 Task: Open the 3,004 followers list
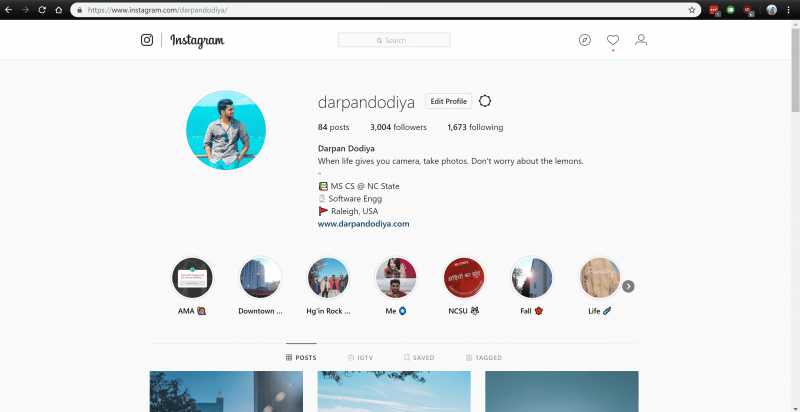(x=398, y=127)
